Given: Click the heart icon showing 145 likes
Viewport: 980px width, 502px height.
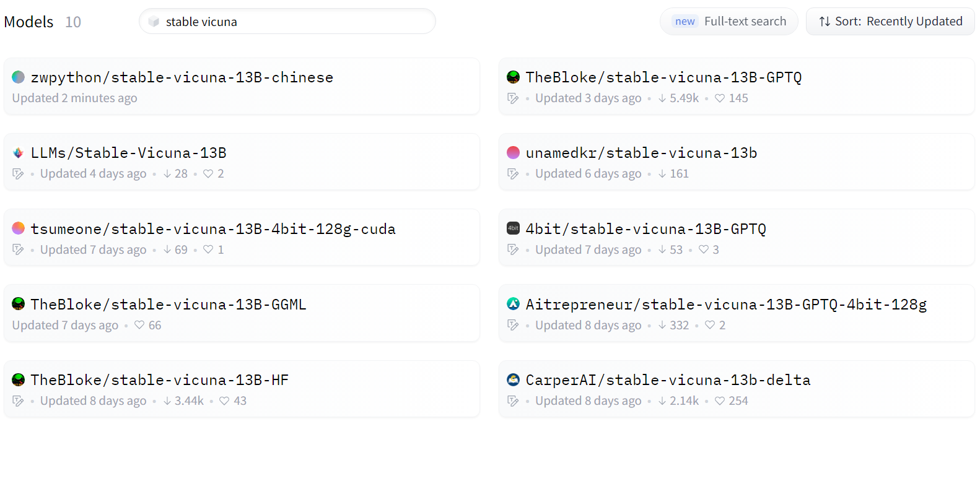Looking at the screenshot, I should [720, 98].
